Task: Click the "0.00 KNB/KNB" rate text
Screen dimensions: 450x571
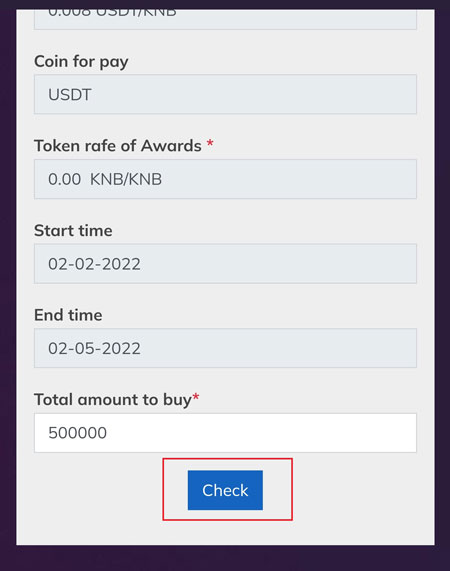Action: point(105,179)
